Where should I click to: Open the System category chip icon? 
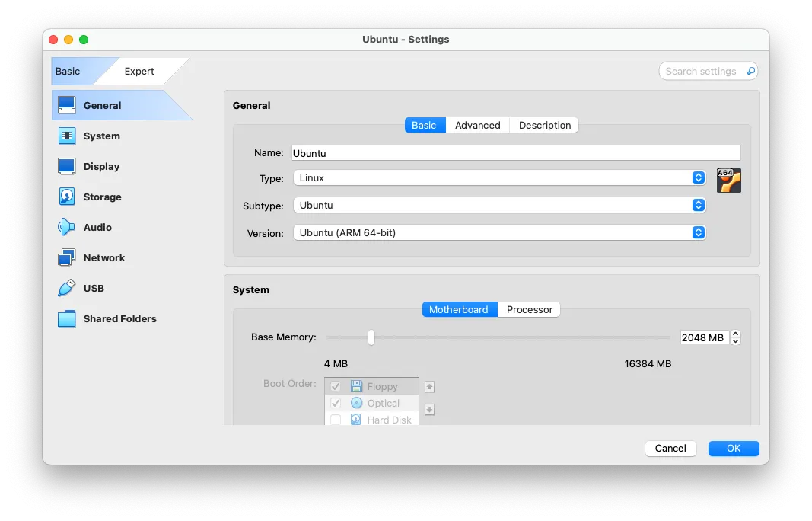pos(67,136)
